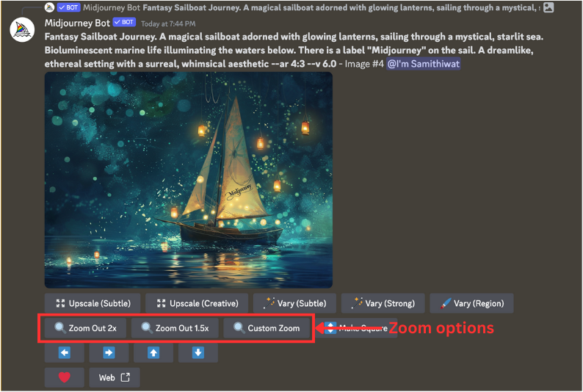
Task: Click timestamp Today at 7:44 PM
Action: [x=168, y=23]
